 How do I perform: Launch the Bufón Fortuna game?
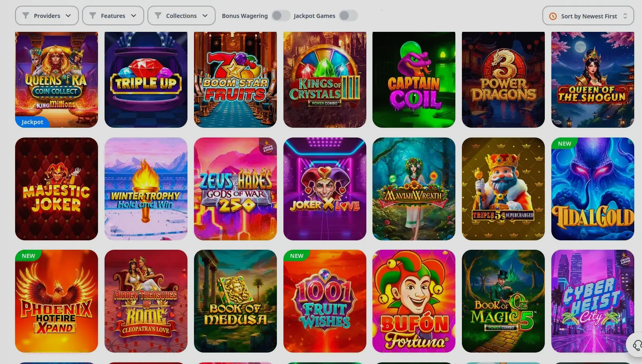click(414, 301)
